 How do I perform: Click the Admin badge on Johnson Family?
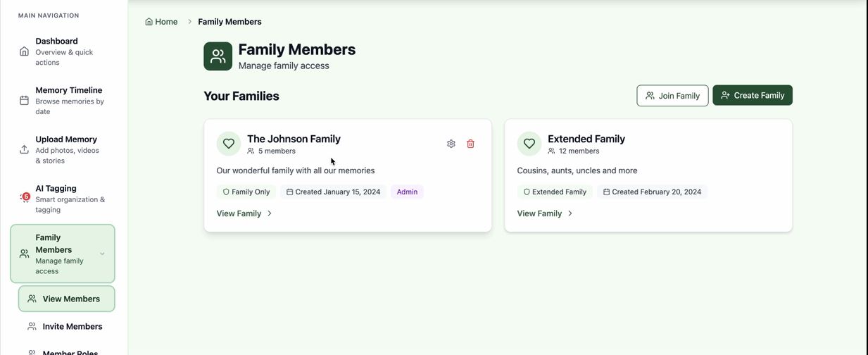coord(407,192)
